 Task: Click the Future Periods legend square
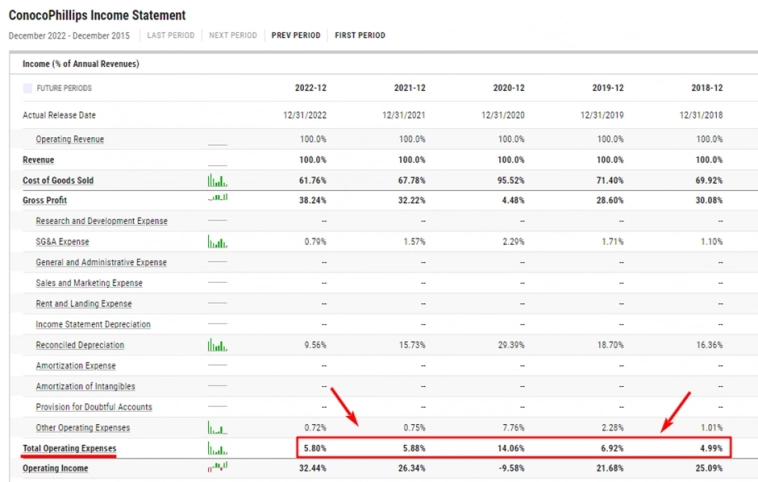[x=27, y=88]
